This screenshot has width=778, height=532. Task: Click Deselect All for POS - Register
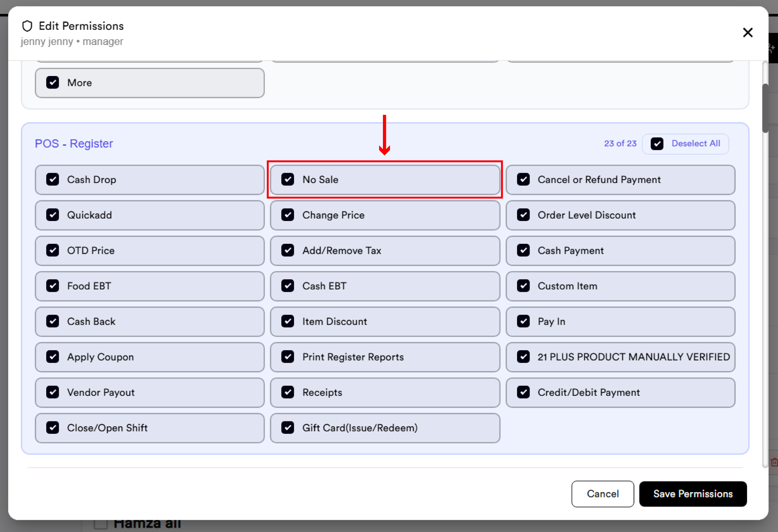click(685, 144)
